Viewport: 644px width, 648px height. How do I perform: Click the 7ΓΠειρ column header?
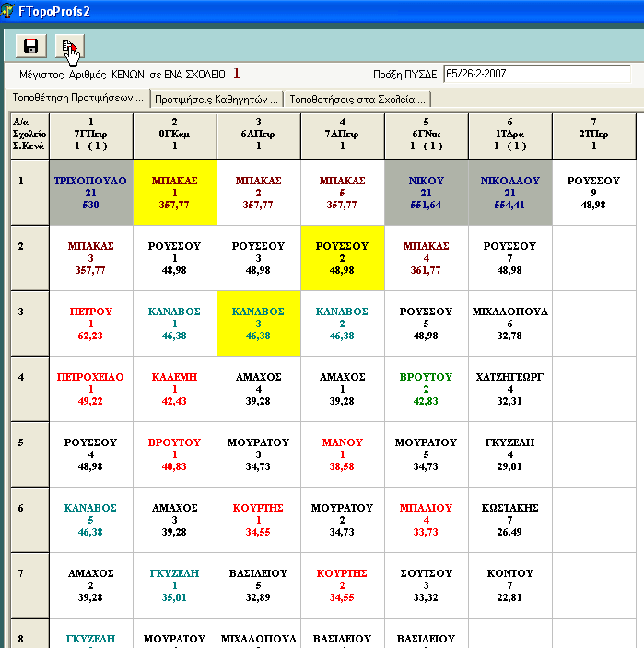90,134
